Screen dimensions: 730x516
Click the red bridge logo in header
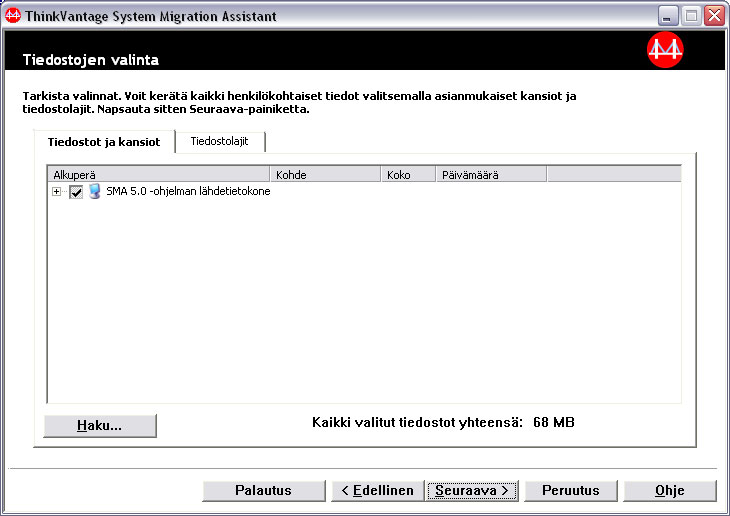pos(665,50)
